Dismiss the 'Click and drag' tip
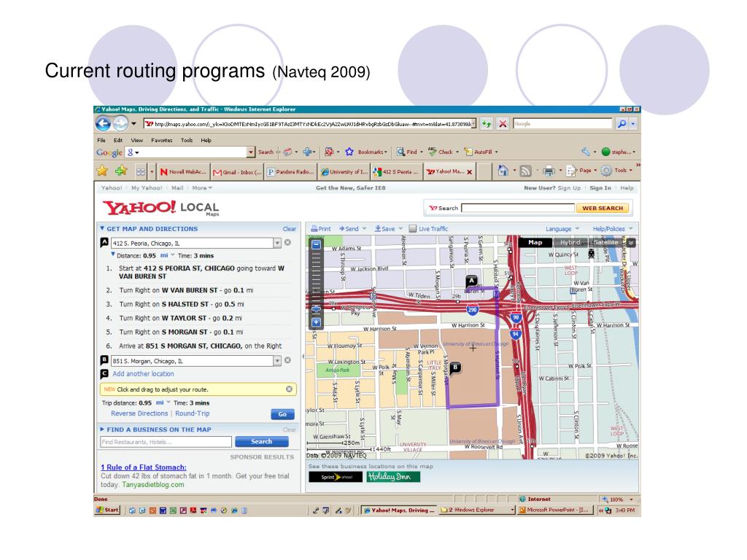Image resolution: width=747 pixels, height=560 pixels. [289, 389]
